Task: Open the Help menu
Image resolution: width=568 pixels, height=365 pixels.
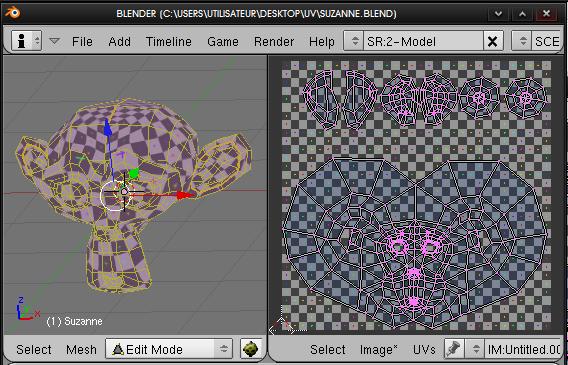Action: 322,42
